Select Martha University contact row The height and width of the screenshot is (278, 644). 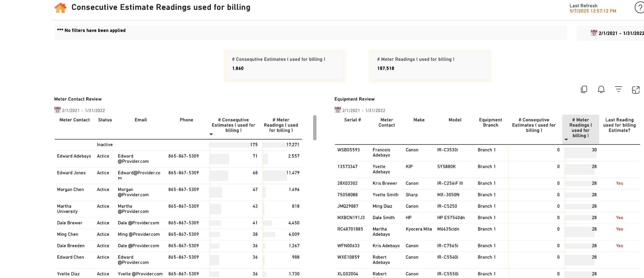[178, 209]
